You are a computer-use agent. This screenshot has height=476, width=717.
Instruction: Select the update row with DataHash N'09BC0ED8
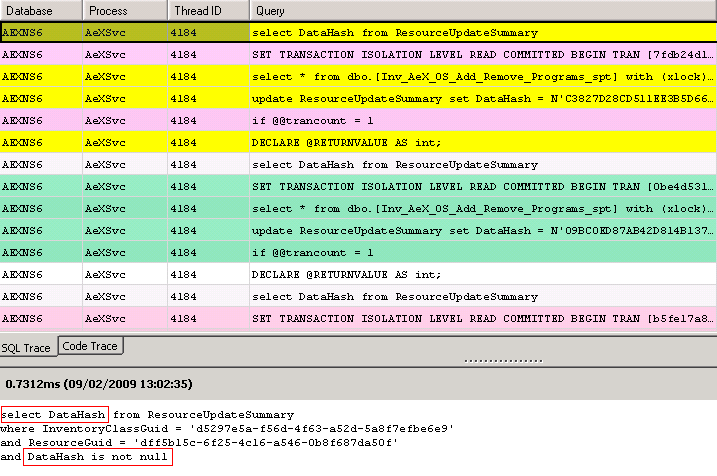click(x=482, y=231)
